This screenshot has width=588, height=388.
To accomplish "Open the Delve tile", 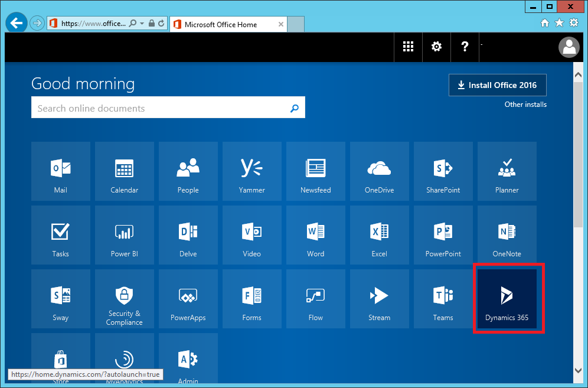I will click(x=188, y=235).
